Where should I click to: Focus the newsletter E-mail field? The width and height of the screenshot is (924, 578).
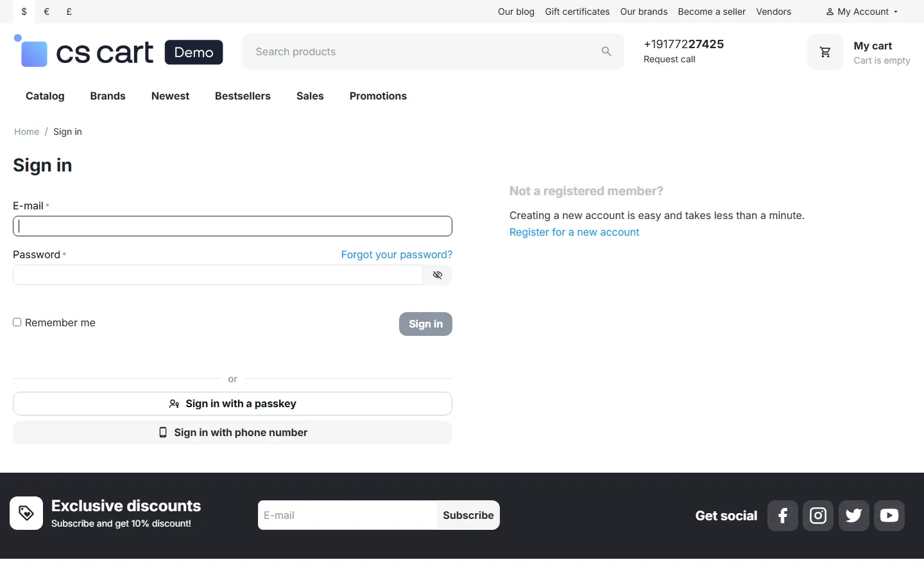[347, 515]
